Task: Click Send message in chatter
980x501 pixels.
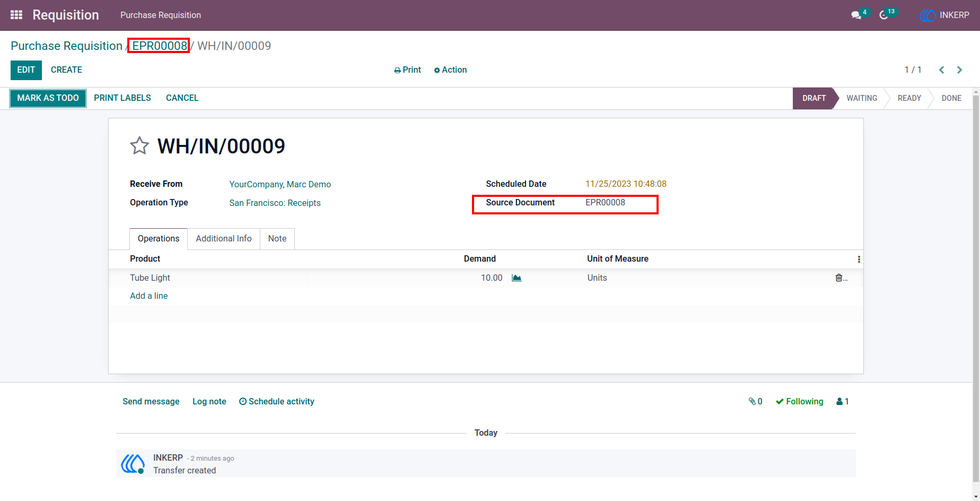Action: click(151, 401)
